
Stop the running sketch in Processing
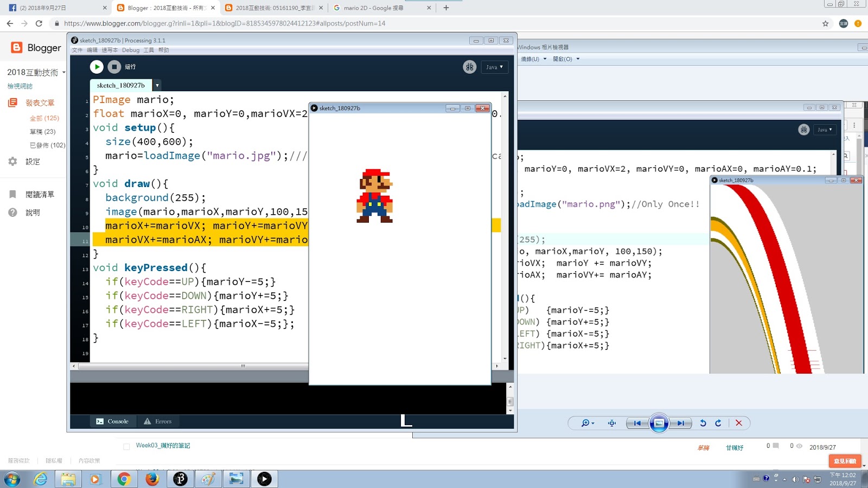(114, 67)
